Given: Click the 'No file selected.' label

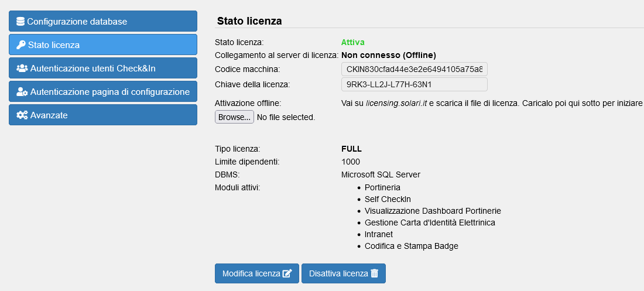Looking at the screenshot, I should (x=286, y=117).
